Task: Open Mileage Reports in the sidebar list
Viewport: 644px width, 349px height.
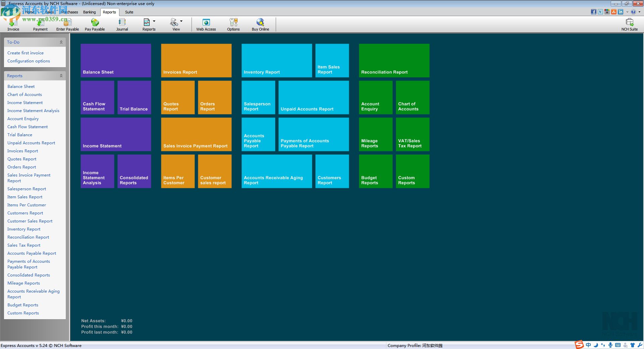Action: (23, 283)
